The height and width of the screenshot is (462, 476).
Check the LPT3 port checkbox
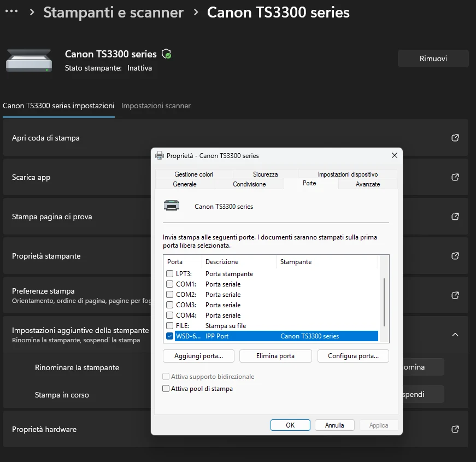pyautogui.click(x=170, y=274)
